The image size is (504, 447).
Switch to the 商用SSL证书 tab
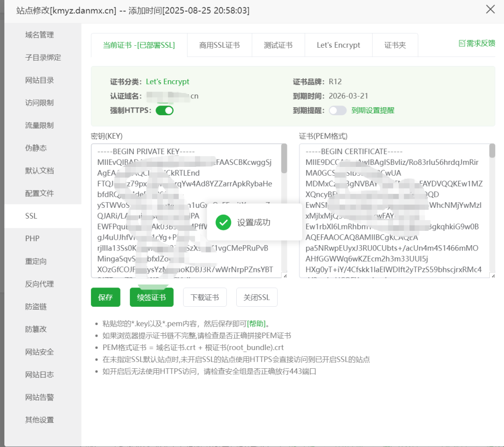coord(219,44)
